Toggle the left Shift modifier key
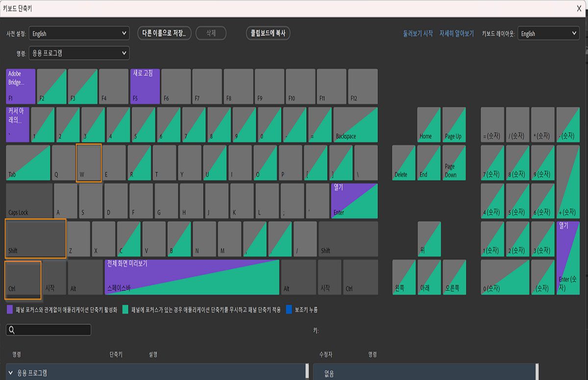The width and height of the screenshot is (588, 380). pos(36,239)
